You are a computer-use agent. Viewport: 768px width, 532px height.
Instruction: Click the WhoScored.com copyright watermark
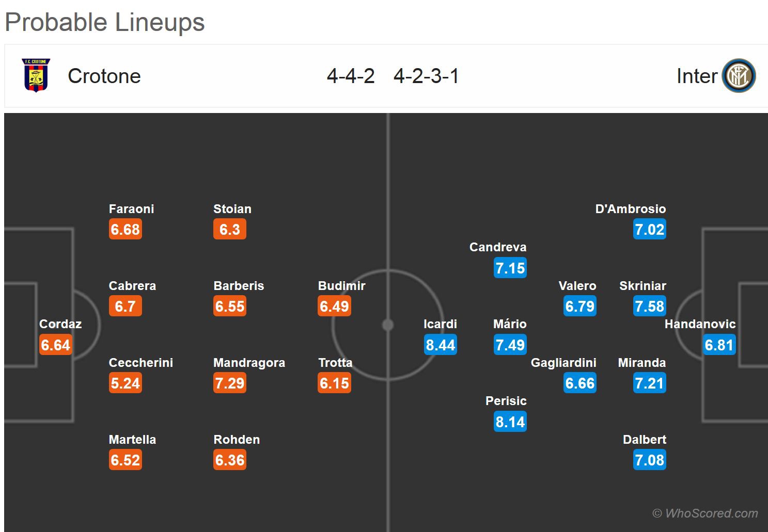coord(705,513)
